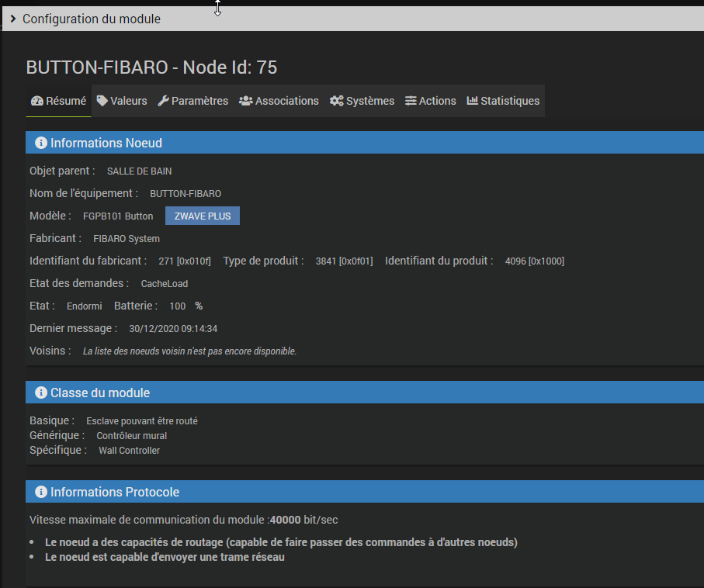
Task: Click the FIBARO System manufacturer value
Action: [x=127, y=239]
